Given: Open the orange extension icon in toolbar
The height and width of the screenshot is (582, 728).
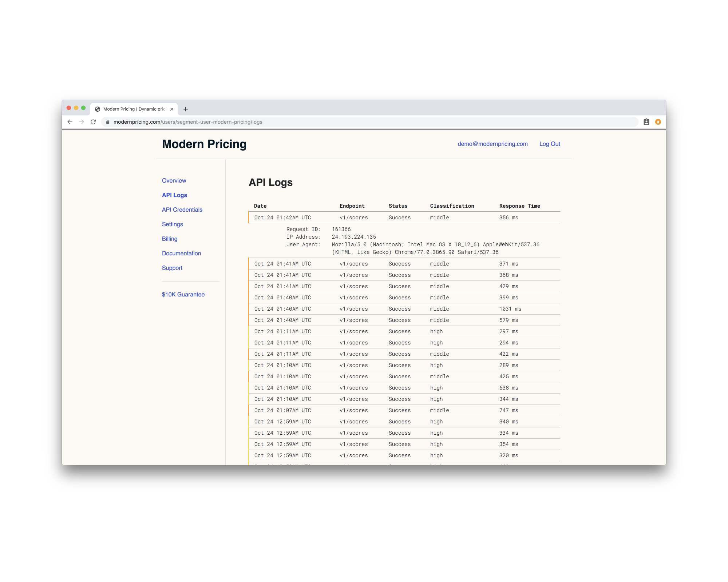Looking at the screenshot, I should pyautogui.click(x=658, y=122).
